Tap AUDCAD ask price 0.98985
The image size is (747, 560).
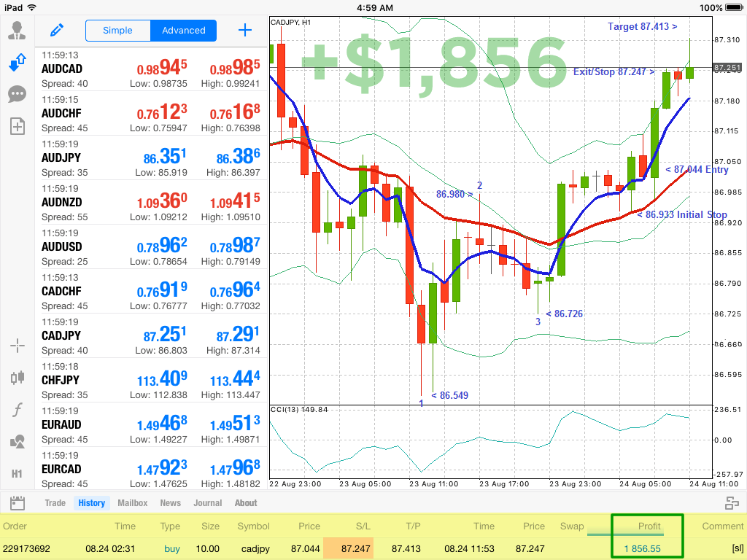pyautogui.click(x=235, y=68)
